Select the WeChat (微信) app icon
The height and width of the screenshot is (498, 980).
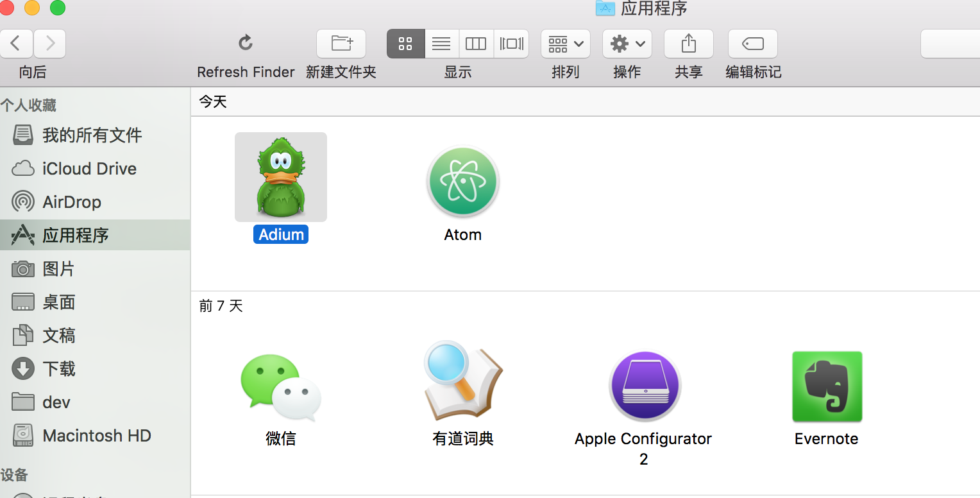tap(281, 387)
